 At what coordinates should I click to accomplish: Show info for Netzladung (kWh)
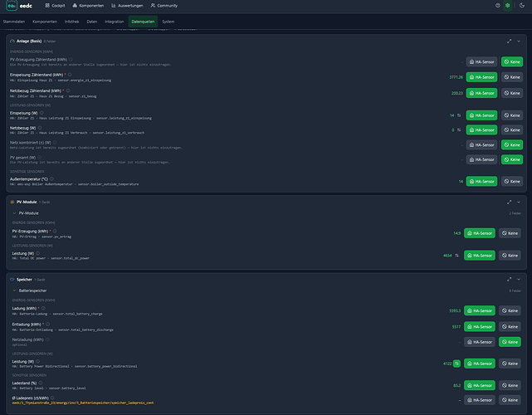pos(47,339)
